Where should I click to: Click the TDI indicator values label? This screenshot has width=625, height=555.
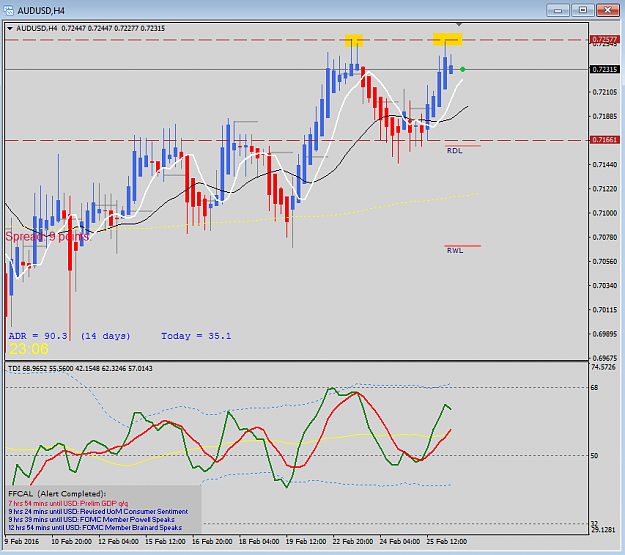(x=80, y=368)
